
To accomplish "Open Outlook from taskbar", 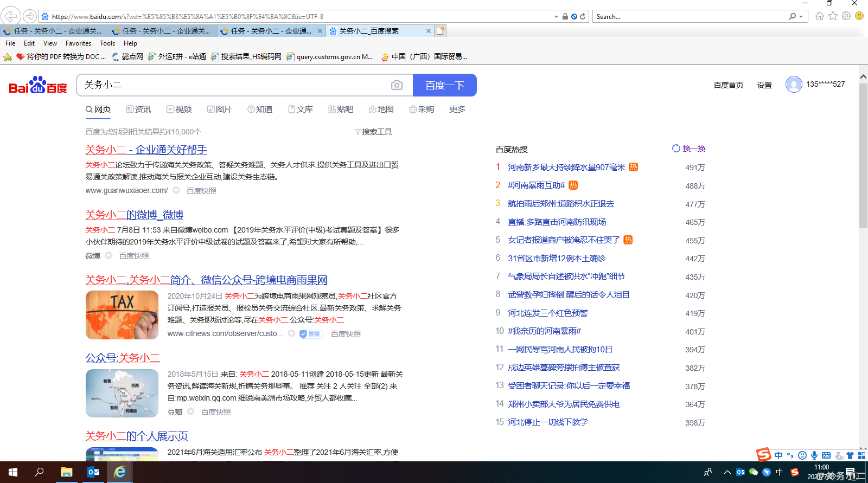I will point(93,472).
